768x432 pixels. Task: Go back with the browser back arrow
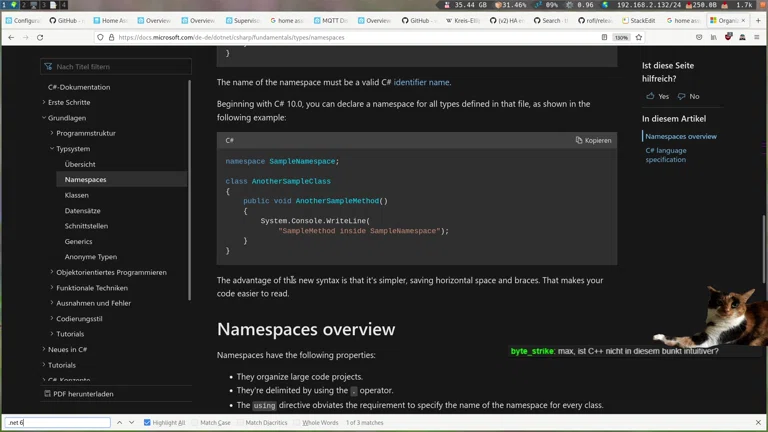pyautogui.click(x=11, y=37)
